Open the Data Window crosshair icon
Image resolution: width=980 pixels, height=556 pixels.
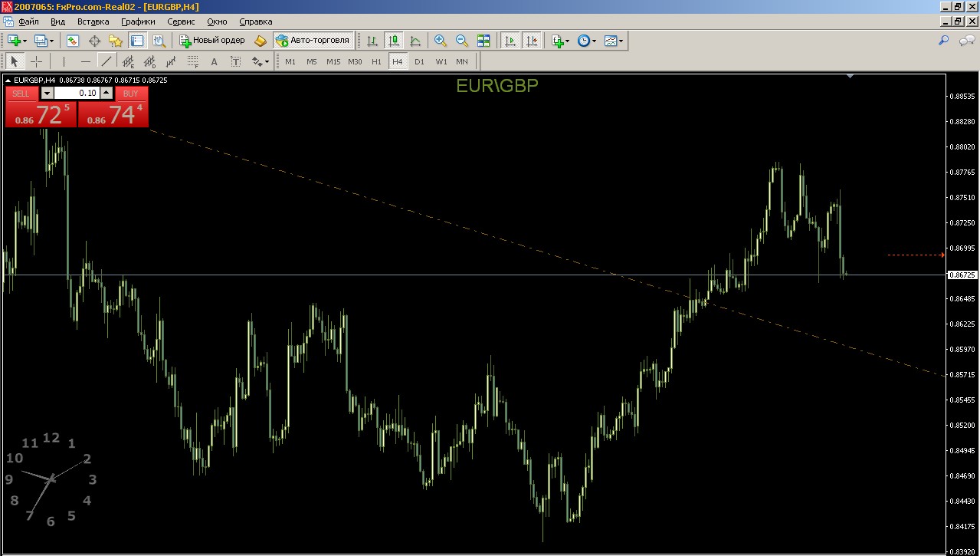coord(95,41)
